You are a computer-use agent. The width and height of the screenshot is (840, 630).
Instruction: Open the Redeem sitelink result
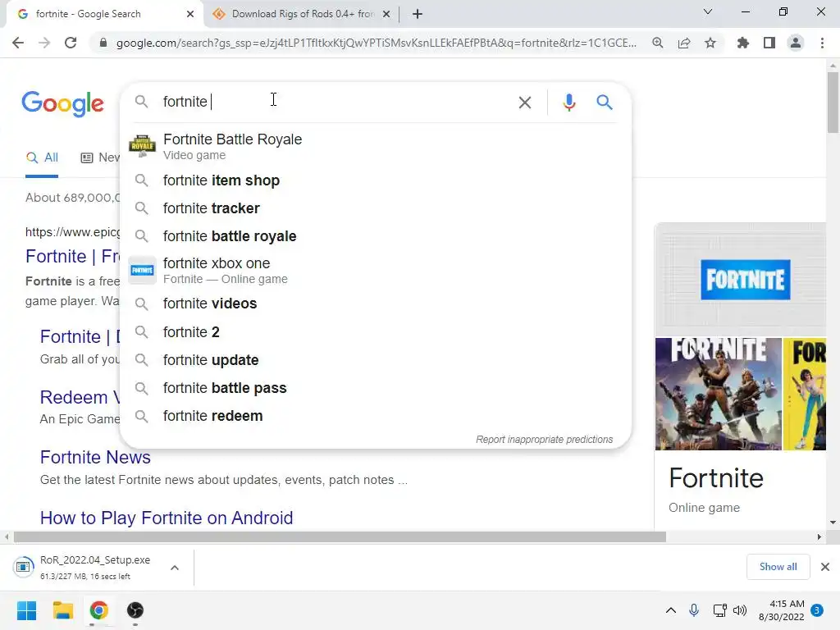[x=80, y=398]
